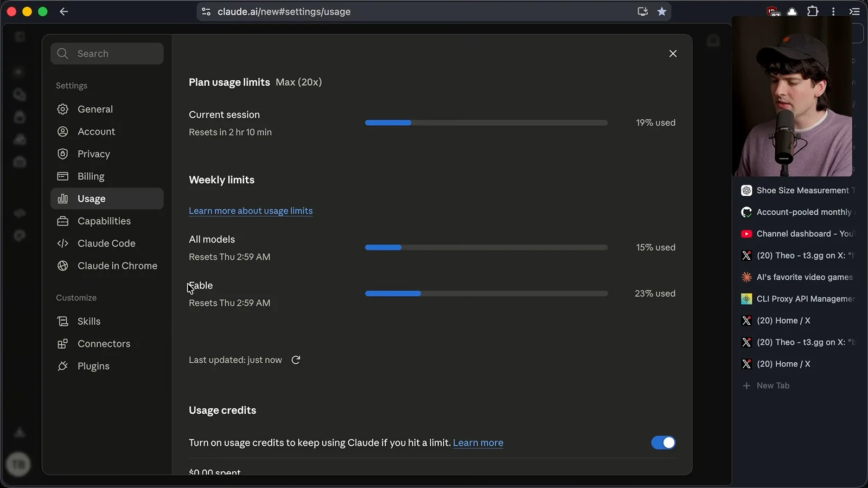Image resolution: width=868 pixels, height=488 pixels.
Task: Open Billing settings
Action: tap(107, 176)
